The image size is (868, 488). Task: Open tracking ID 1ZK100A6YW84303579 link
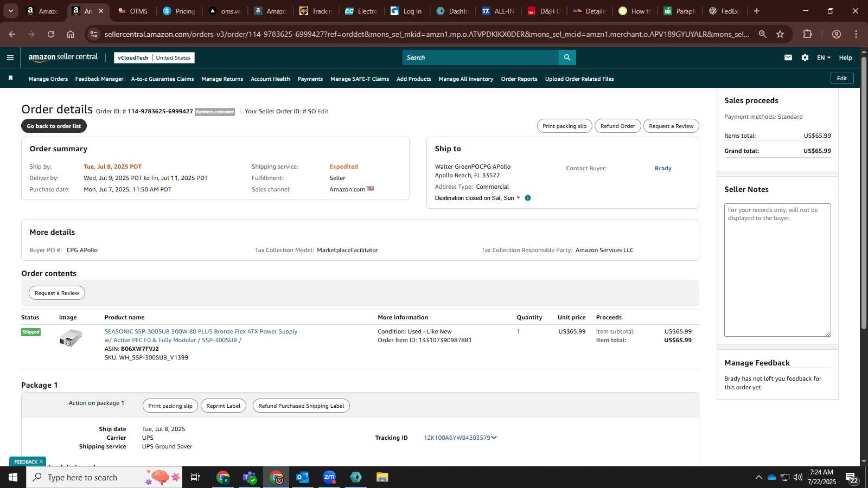tap(457, 438)
